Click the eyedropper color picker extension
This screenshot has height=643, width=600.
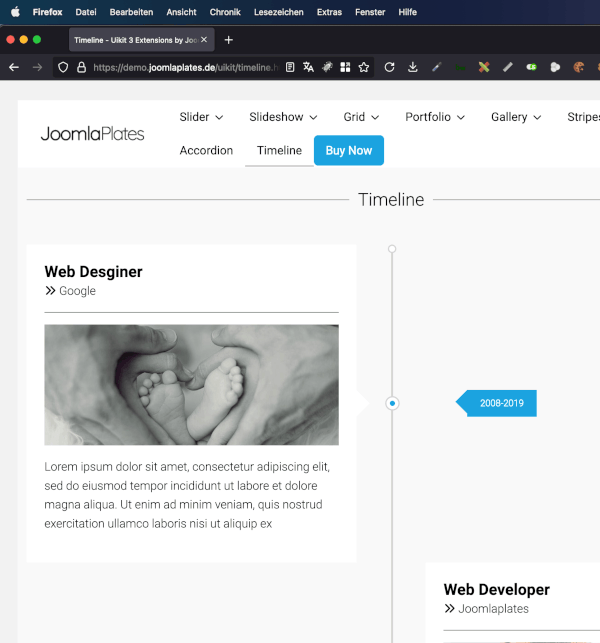[x=437, y=67]
